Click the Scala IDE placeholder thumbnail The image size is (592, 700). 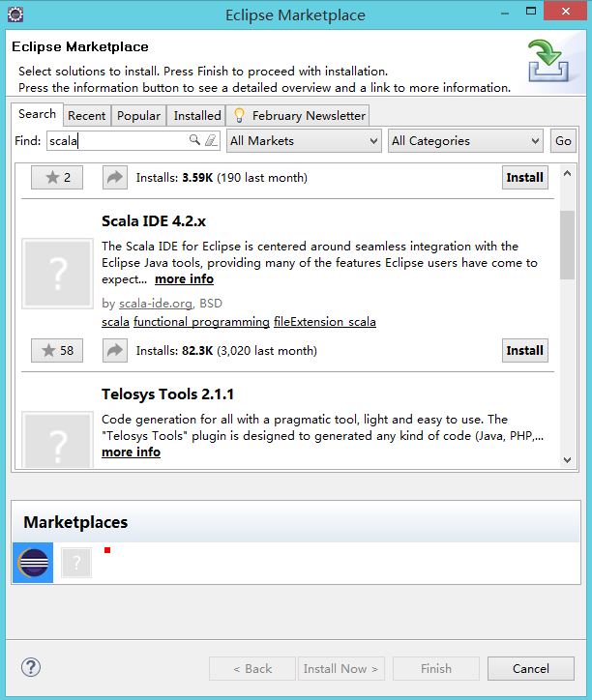coord(58,274)
